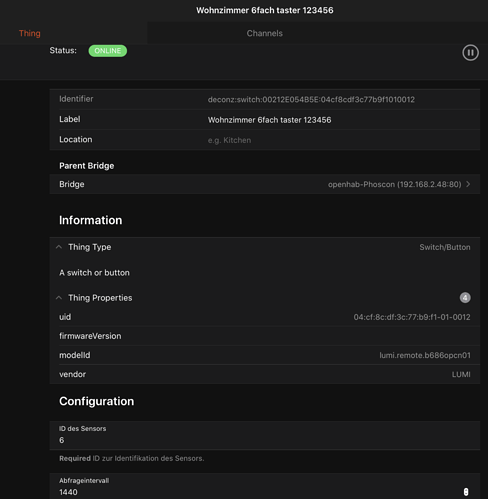Collapse the Thing Properties section chevron

point(59,298)
